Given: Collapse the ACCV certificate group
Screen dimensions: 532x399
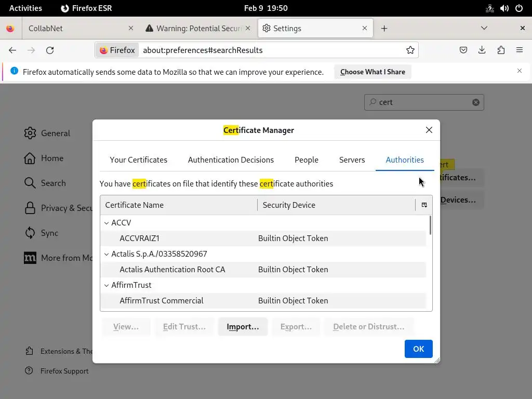Looking at the screenshot, I should [x=107, y=223].
